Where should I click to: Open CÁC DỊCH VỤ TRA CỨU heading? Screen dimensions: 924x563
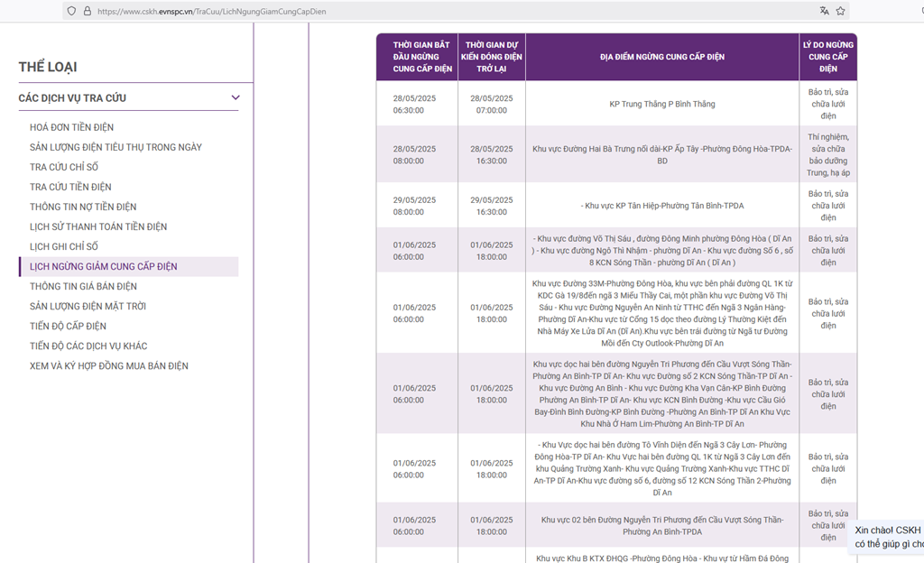(72, 97)
